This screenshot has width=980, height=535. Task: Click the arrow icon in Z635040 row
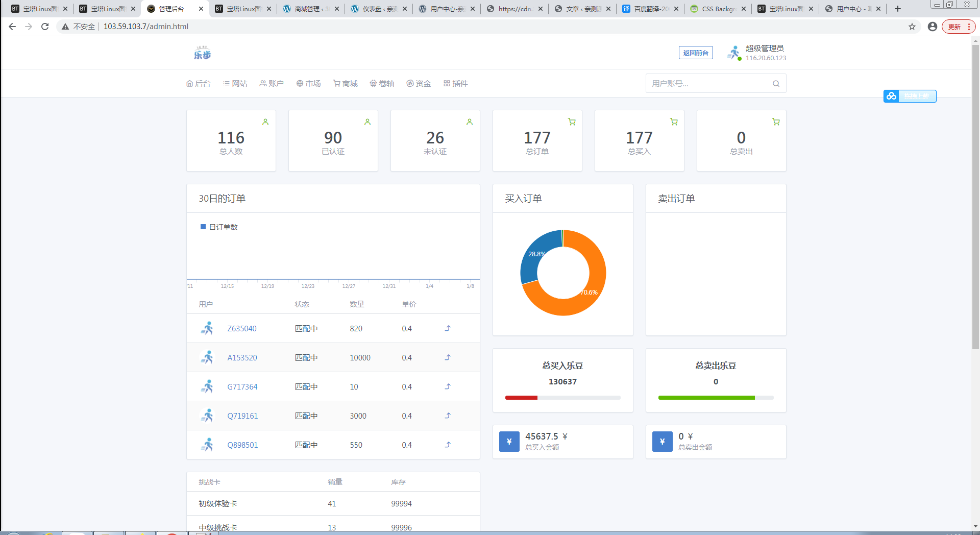[448, 328]
